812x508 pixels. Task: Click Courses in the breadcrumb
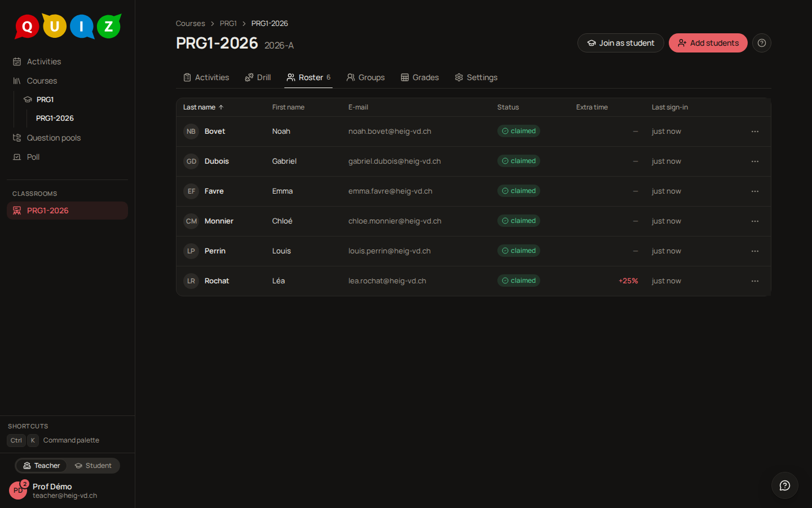click(190, 24)
